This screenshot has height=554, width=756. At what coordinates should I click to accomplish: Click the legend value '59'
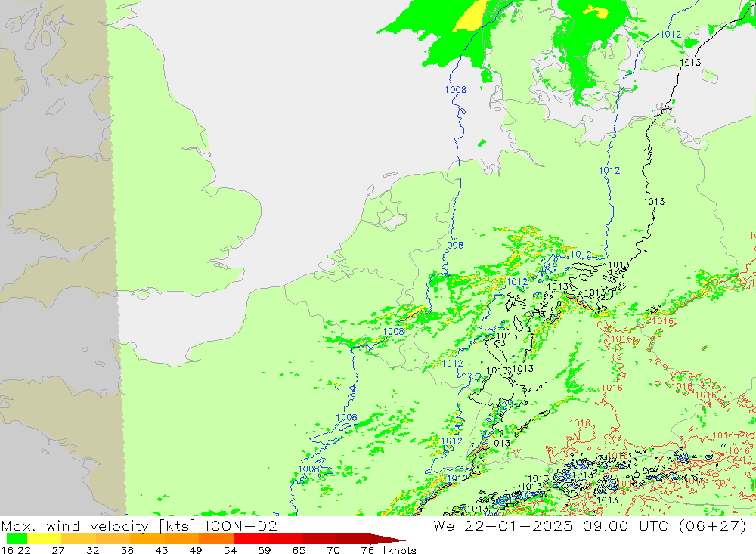[x=264, y=550]
